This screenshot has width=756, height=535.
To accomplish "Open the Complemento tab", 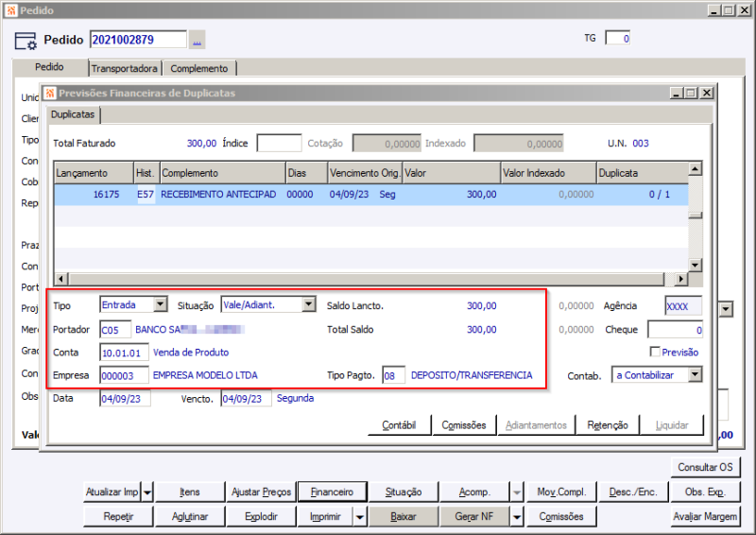I will click(198, 69).
